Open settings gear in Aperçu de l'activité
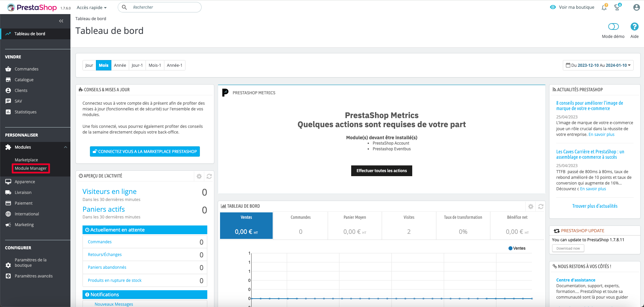Image resolution: width=644 pixels, height=307 pixels. [x=199, y=176]
